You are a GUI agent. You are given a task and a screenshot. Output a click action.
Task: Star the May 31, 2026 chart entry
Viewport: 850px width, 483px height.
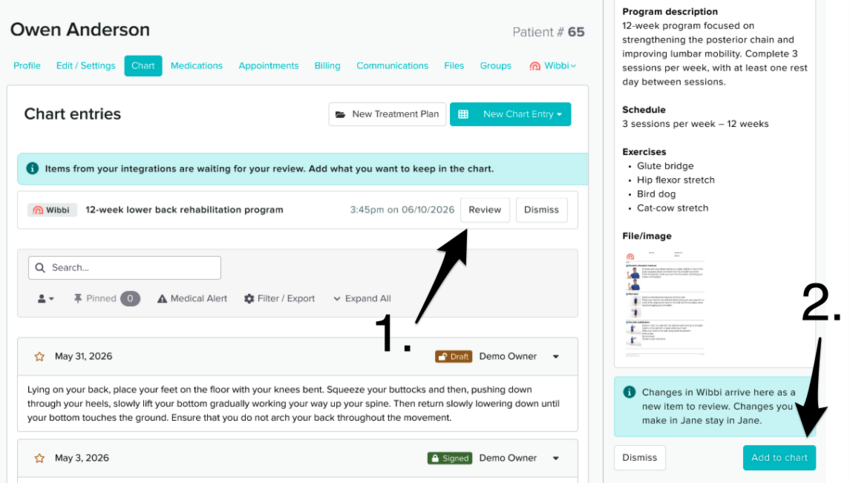click(39, 357)
